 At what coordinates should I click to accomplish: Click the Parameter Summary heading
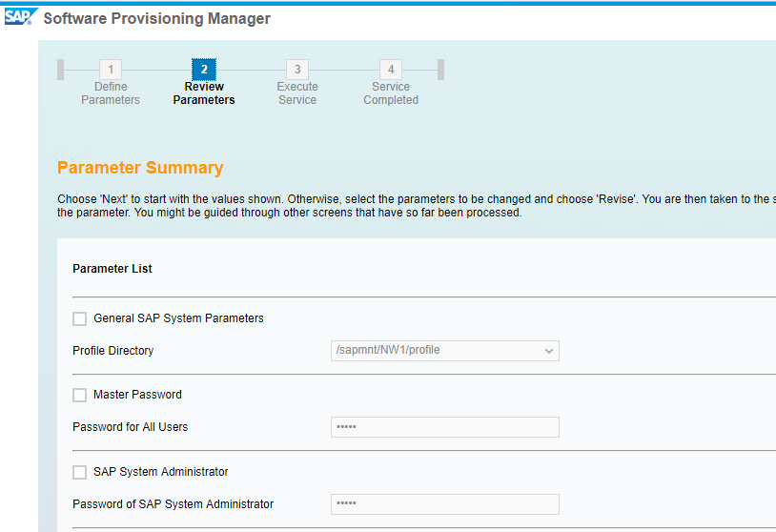coord(140,168)
